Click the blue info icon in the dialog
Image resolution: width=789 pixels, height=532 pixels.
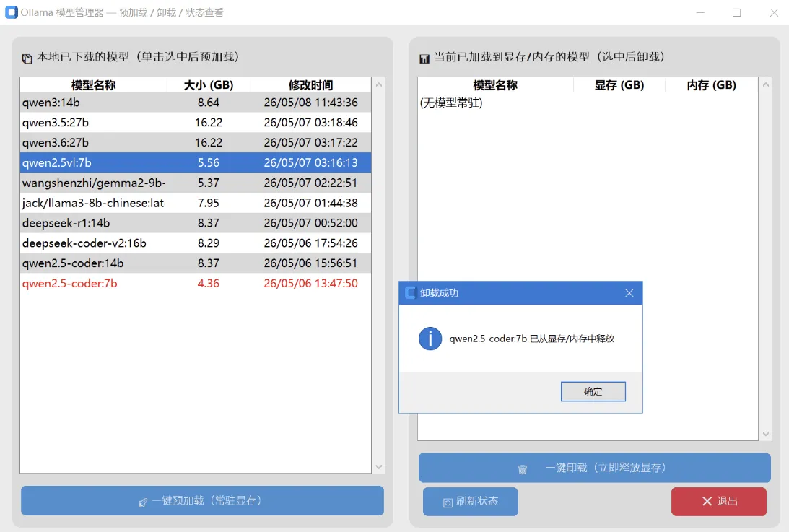(x=430, y=339)
